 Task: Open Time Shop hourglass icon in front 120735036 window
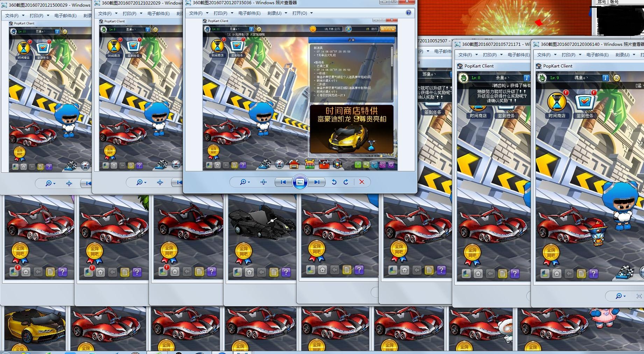pyautogui.click(x=217, y=46)
